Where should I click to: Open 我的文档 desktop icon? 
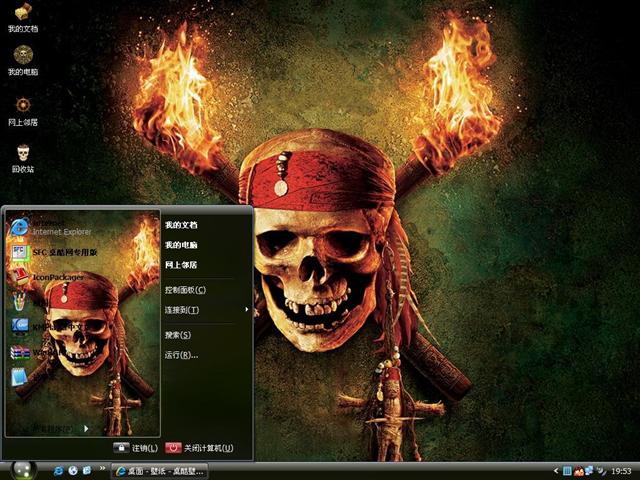(x=23, y=18)
